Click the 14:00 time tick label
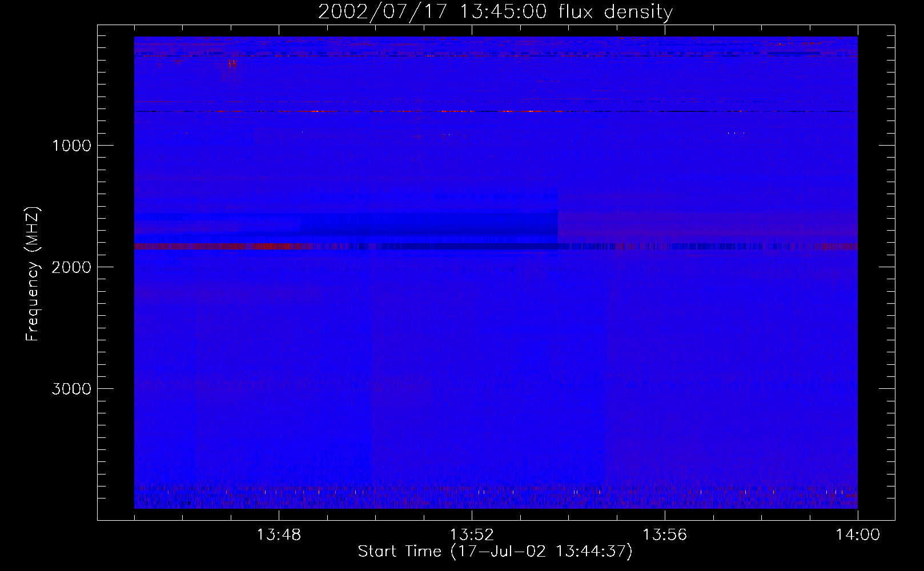Viewport: 924px width, 571px height. pos(858,535)
